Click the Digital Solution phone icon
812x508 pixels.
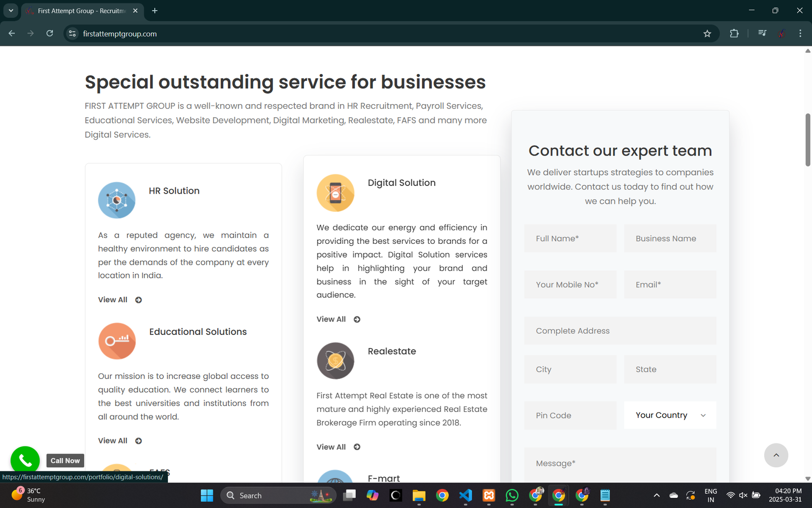point(335,193)
